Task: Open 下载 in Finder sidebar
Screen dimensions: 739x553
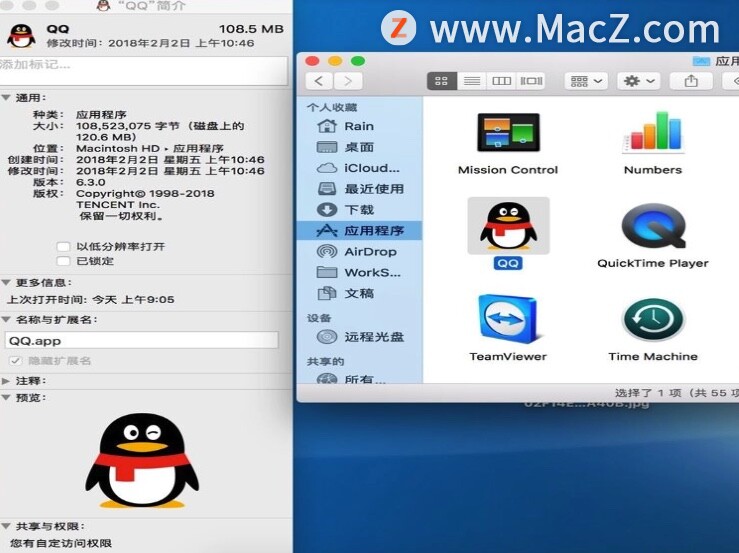Action: pyautogui.click(x=359, y=209)
